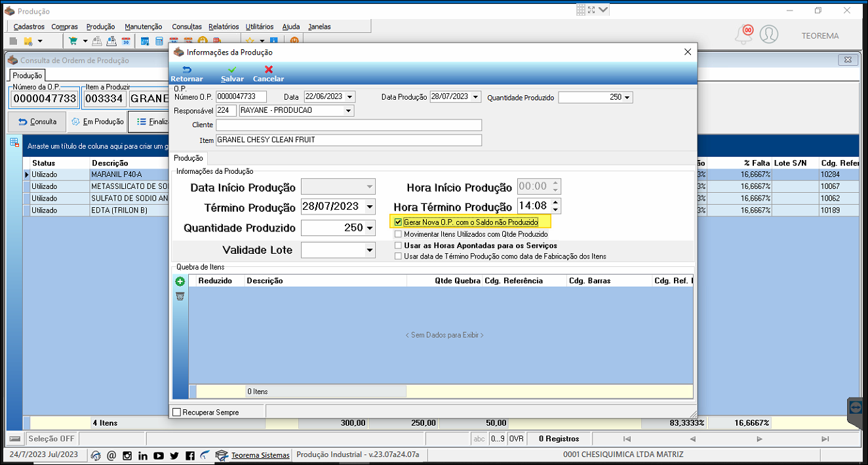Open the Utilitários menu
The width and height of the screenshot is (868, 465).
(260, 27)
